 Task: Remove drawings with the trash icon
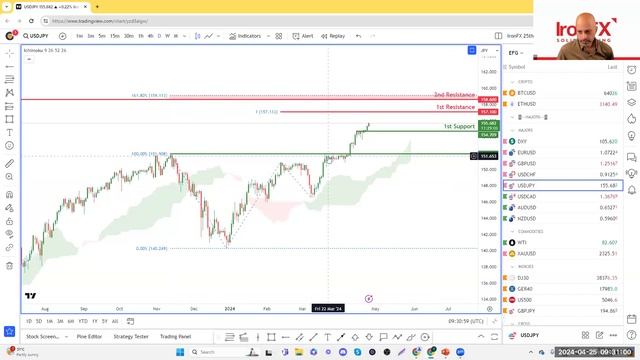tap(9, 266)
